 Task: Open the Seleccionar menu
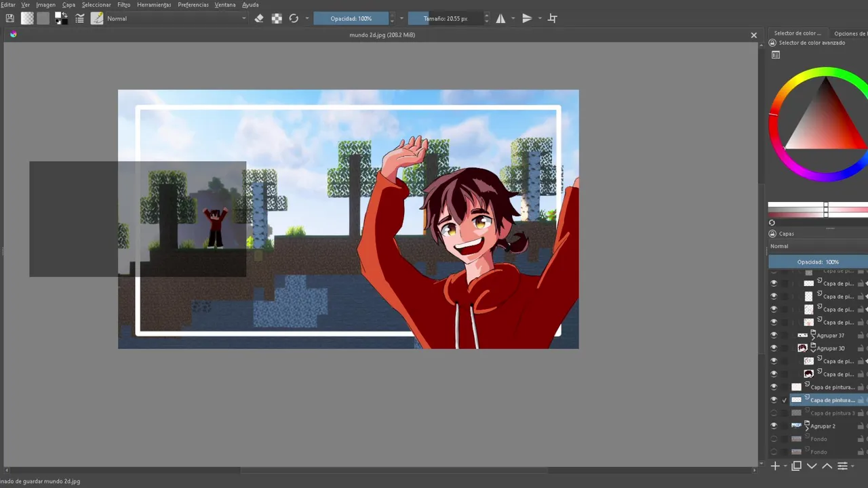[x=96, y=5]
